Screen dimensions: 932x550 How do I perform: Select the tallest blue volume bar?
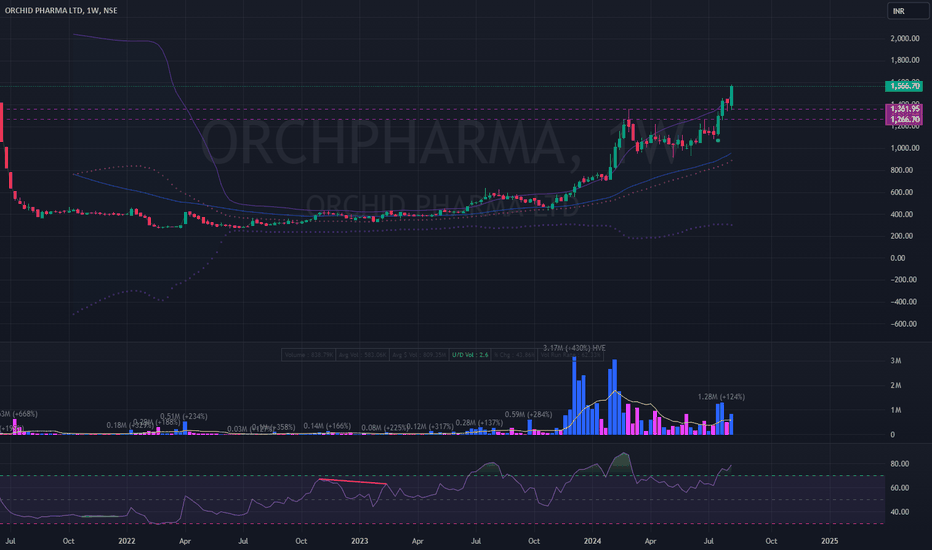tap(574, 395)
